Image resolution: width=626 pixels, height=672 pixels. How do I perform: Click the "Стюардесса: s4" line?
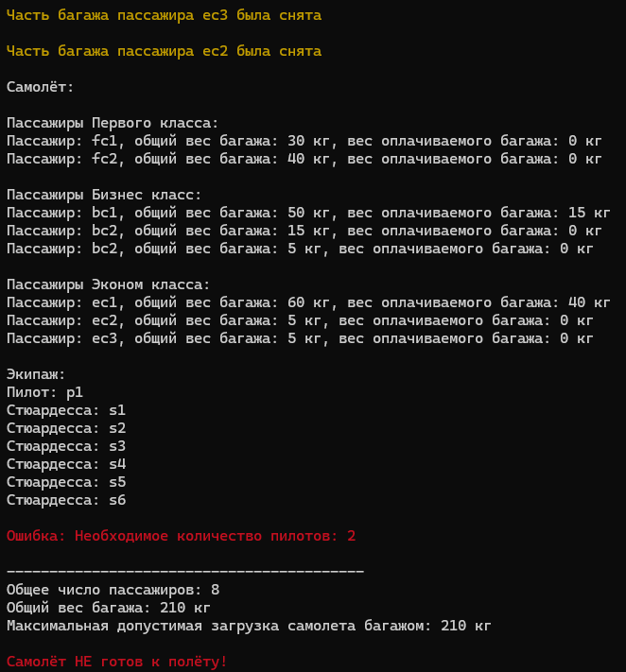(66, 464)
